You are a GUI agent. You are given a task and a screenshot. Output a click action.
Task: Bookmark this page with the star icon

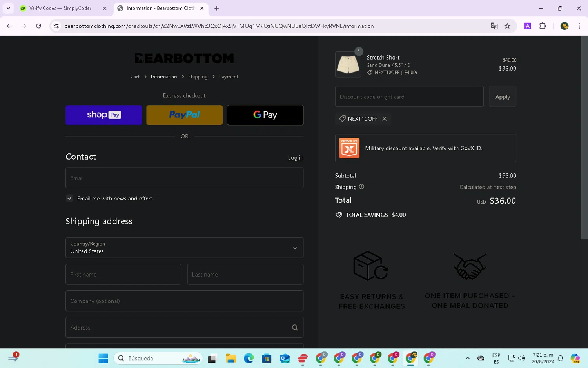[507, 26]
